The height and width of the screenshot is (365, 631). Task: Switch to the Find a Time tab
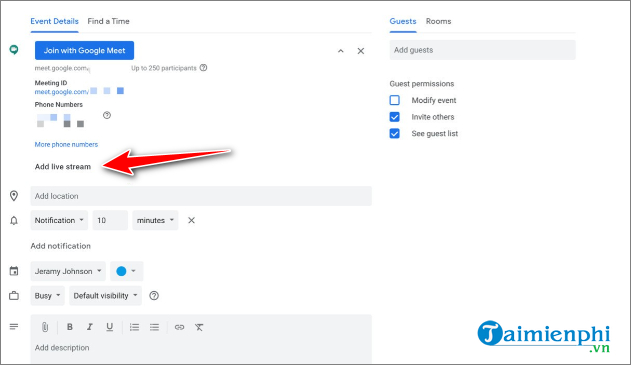109,21
